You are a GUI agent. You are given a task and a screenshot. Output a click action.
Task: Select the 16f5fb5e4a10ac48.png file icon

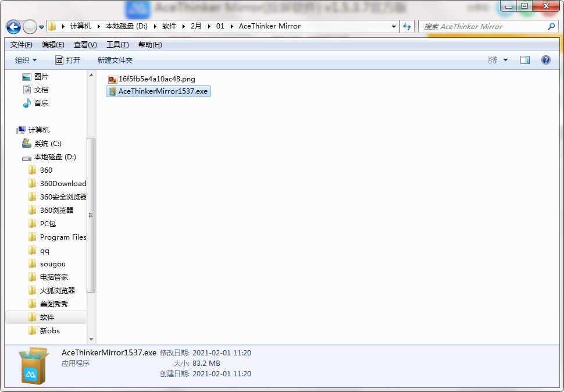point(113,79)
